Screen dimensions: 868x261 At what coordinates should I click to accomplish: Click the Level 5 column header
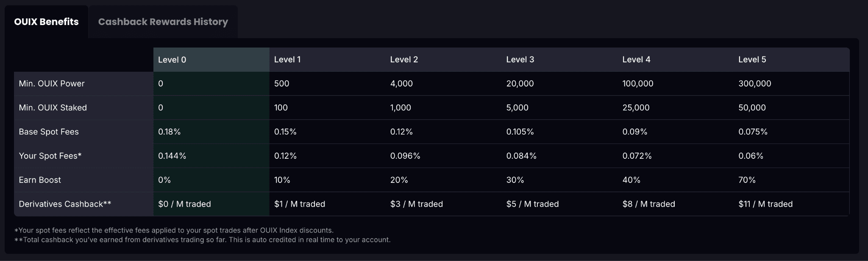point(752,60)
